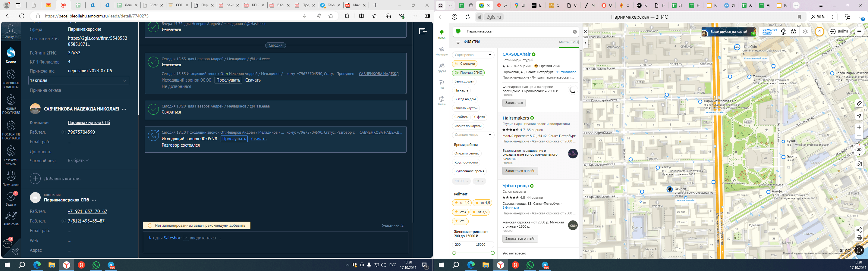Switch to the Telegram browser tab
The height and width of the screenshot is (271, 868).
click(x=326, y=5)
